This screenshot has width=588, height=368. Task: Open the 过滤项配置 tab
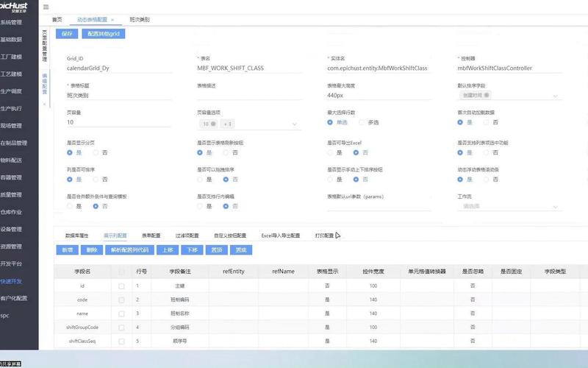tap(187, 236)
